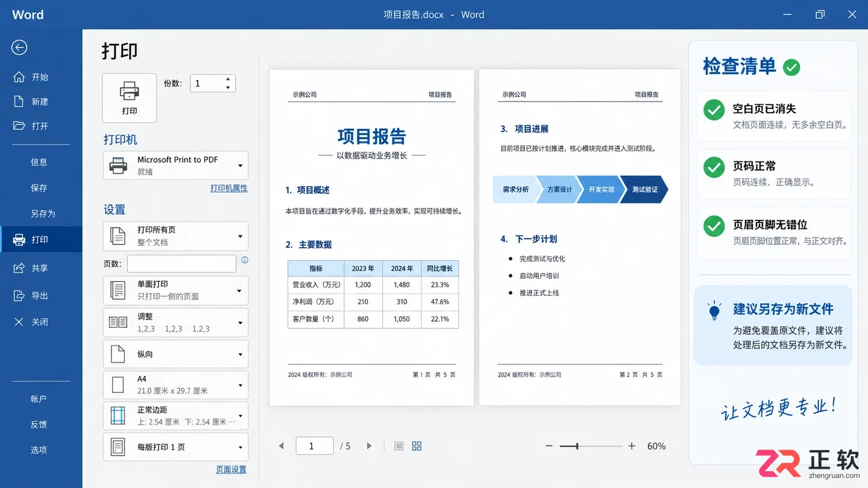Screen dimensions: 868x488
Task: Click the 项目报告 title in preview
Action: (x=372, y=137)
